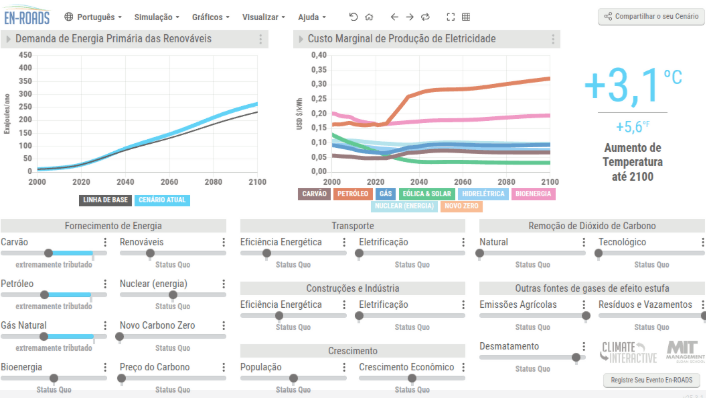
Task: Open the Carvão slider options menu dots
Action: pos(105,242)
